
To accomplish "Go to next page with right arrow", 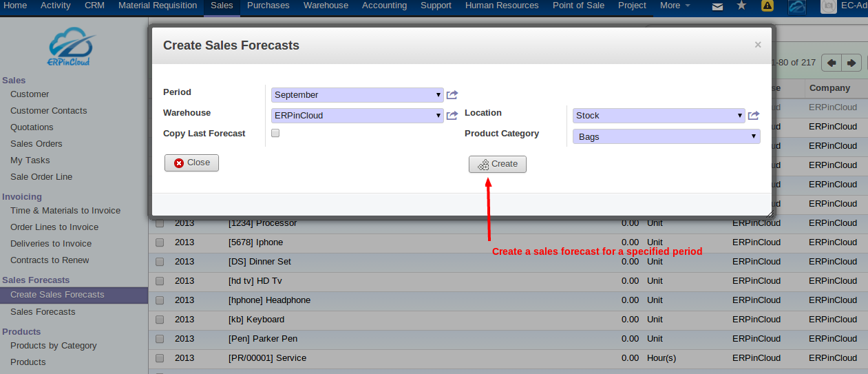I will pyautogui.click(x=852, y=63).
